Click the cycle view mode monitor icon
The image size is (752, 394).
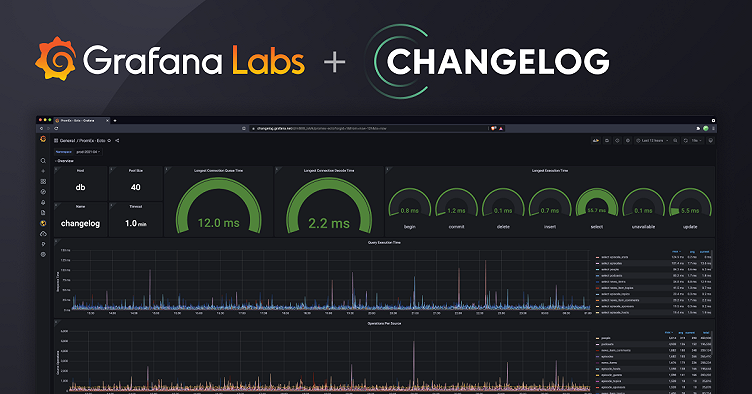[x=711, y=140]
